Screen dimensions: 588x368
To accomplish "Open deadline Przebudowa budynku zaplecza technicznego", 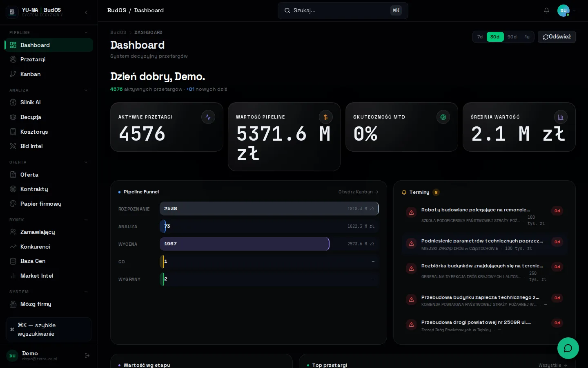I will (x=484, y=301).
